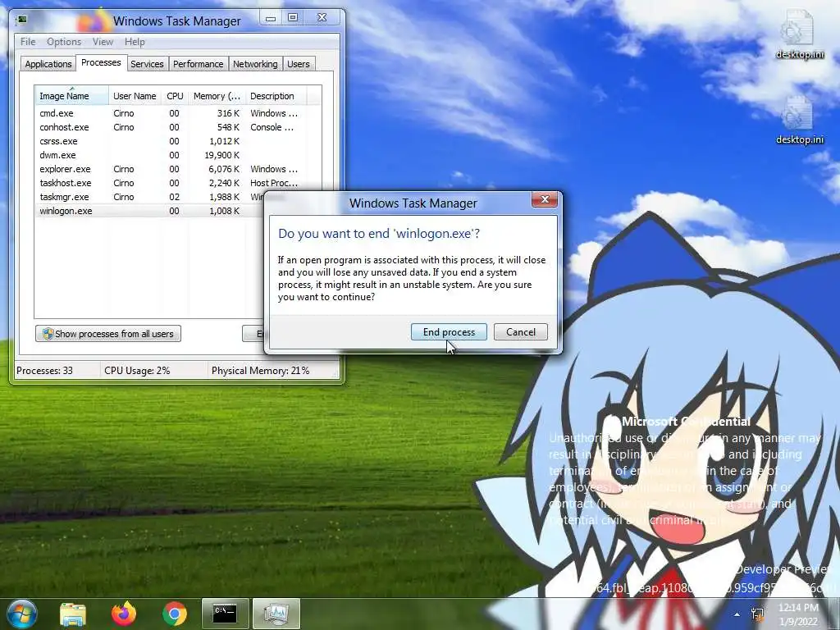This screenshot has width=840, height=630.
Task: Select the explorer.exe process row
Action: (x=178, y=169)
